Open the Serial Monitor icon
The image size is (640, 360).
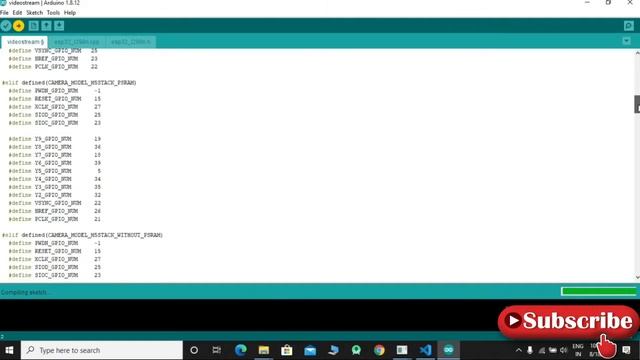point(629,26)
